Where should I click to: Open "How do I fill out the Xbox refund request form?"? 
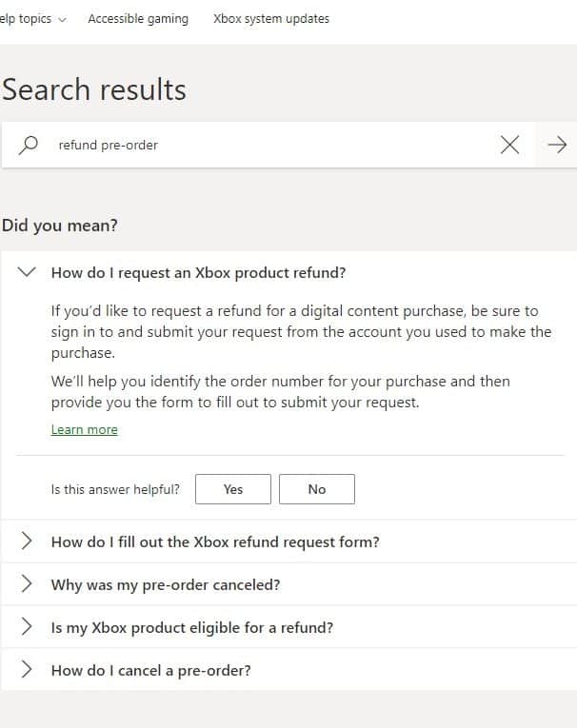coord(215,541)
